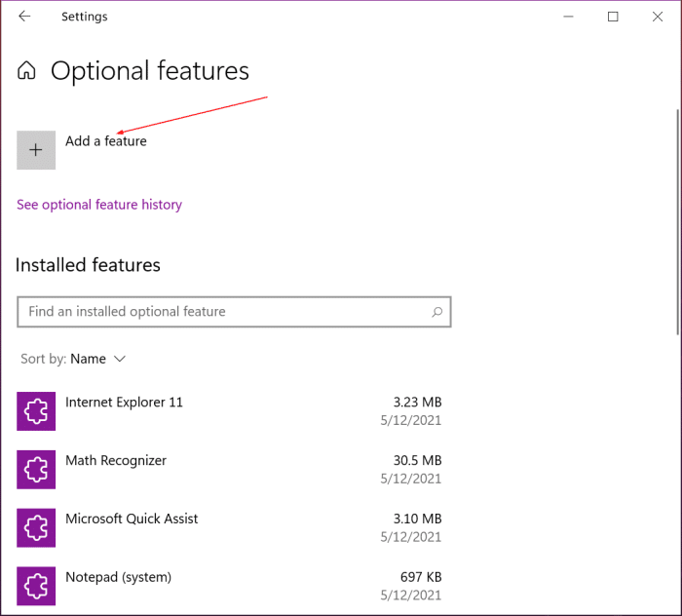Open See optional feature history link
This screenshot has width=682, height=616.
coord(99,205)
